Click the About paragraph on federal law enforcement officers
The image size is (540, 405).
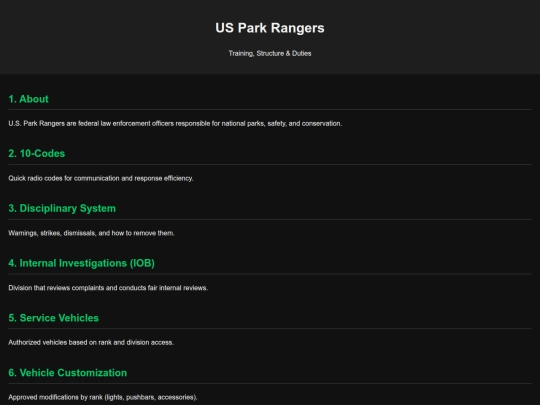(x=175, y=123)
